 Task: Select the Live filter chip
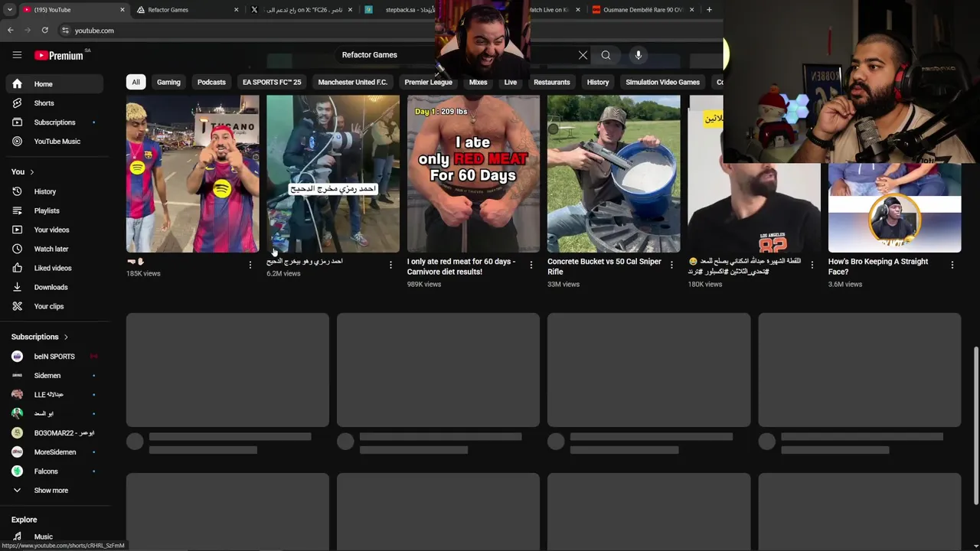(x=510, y=82)
